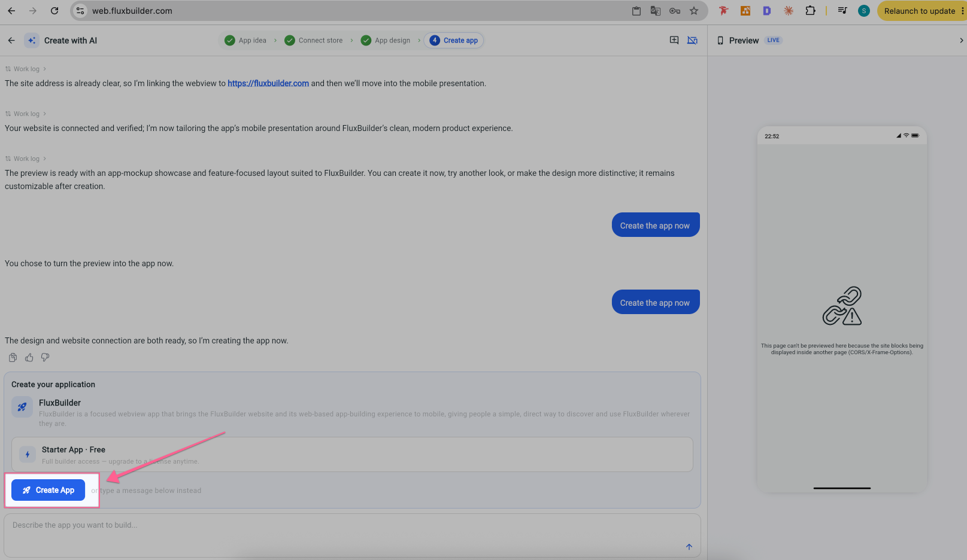This screenshot has height=560, width=967.
Task: Click the CORS preview blocked message
Action: click(x=842, y=349)
